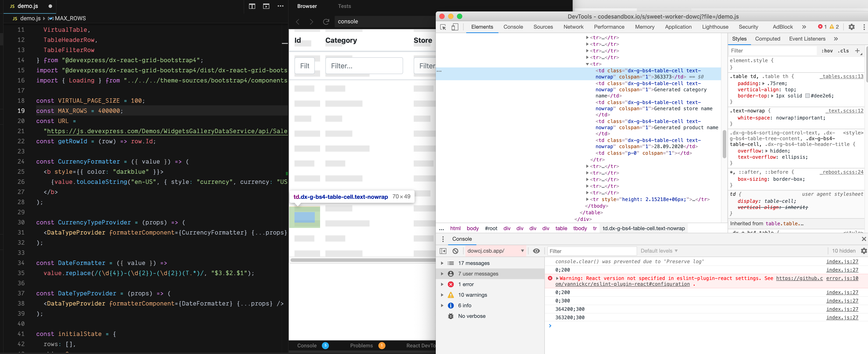Screen dimensions: 868x354
Task: Open the dowcj.csb.app context dropdown
Action: click(x=495, y=251)
